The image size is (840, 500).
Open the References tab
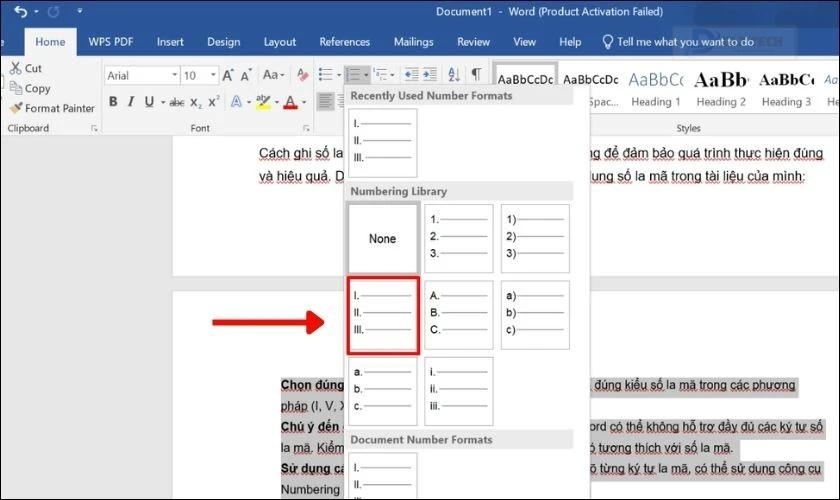coord(344,42)
